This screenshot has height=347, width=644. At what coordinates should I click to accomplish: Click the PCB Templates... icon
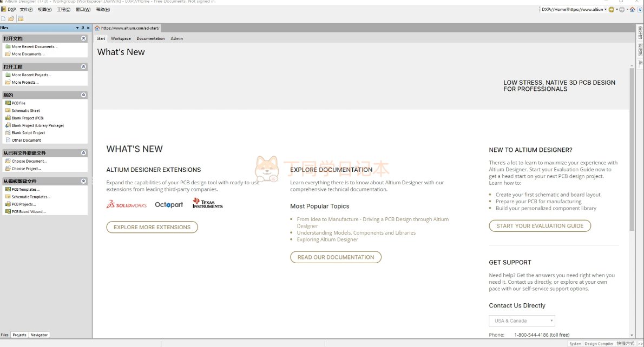(x=8, y=189)
